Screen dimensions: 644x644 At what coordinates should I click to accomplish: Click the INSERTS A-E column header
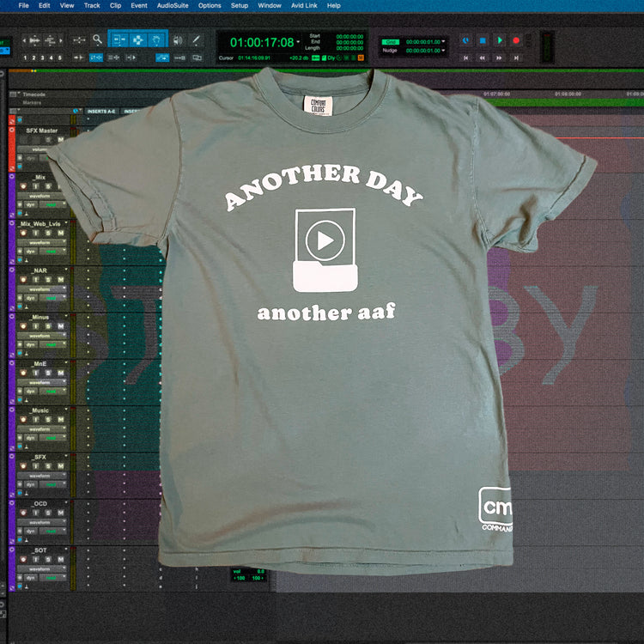[101, 112]
